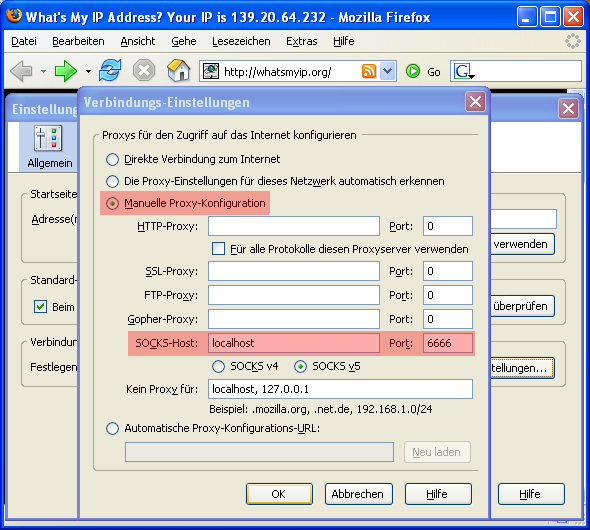Select automatic proxy detection radio option
The height and width of the screenshot is (530, 590).
click(112, 181)
